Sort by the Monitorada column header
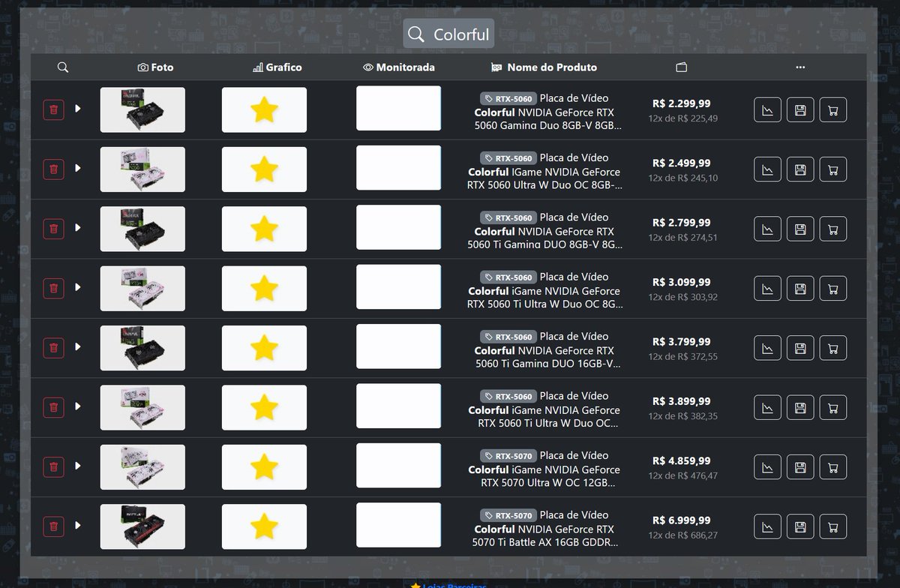Viewport: 900px width, 588px height. pyautogui.click(x=398, y=67)
